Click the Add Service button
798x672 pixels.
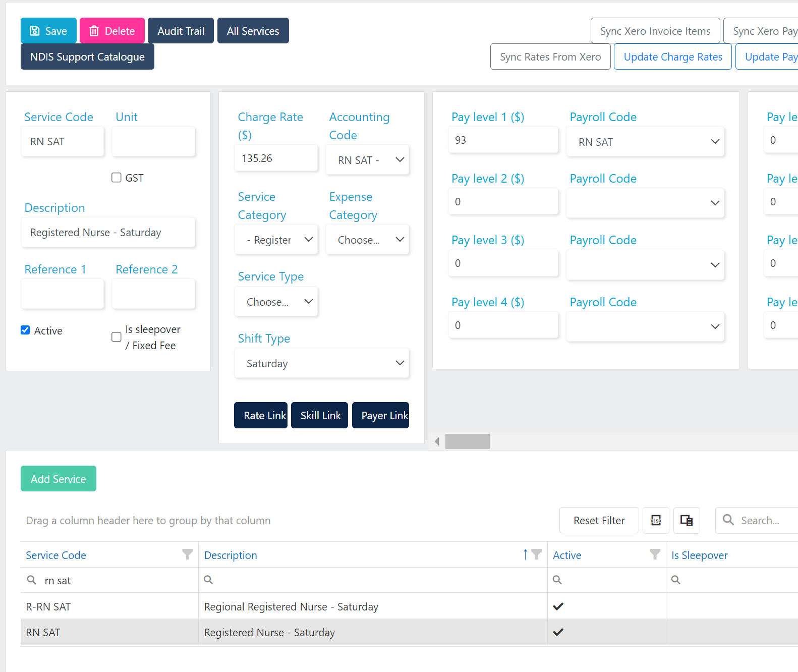[59, 479]
